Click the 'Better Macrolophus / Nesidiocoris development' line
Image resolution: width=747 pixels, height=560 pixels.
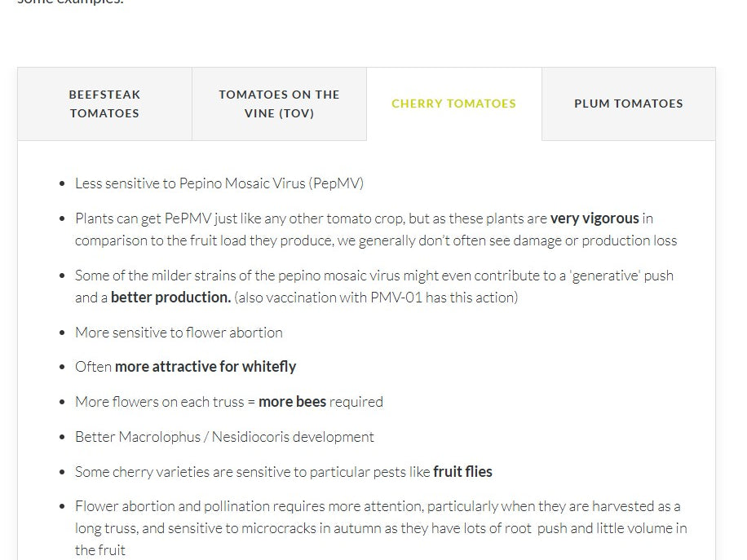(224, 437)
